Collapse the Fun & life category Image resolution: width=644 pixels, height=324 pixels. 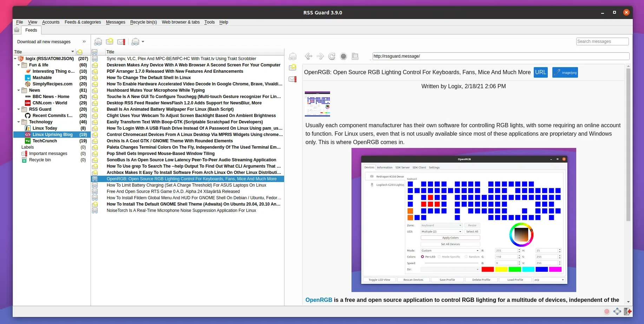(x=19, y=65)
